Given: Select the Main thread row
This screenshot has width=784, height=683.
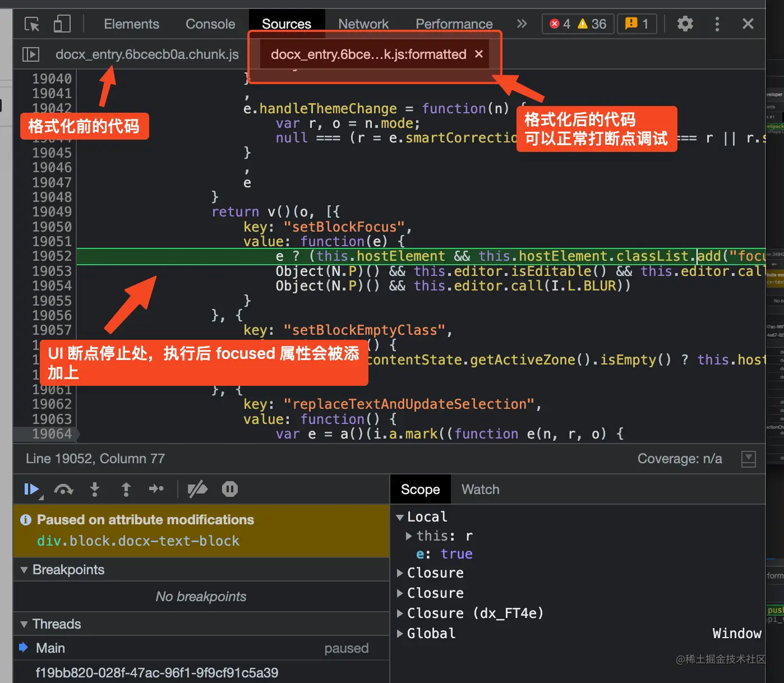Looking at the screenshot, I should (201, 648).
